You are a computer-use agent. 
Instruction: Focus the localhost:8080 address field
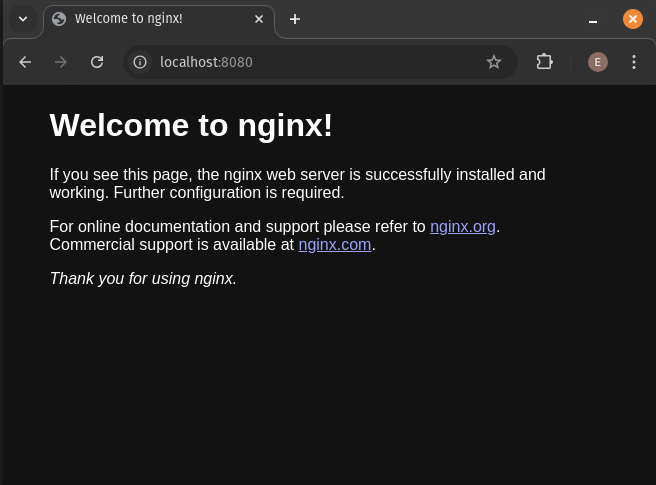(x=318, y=62)
